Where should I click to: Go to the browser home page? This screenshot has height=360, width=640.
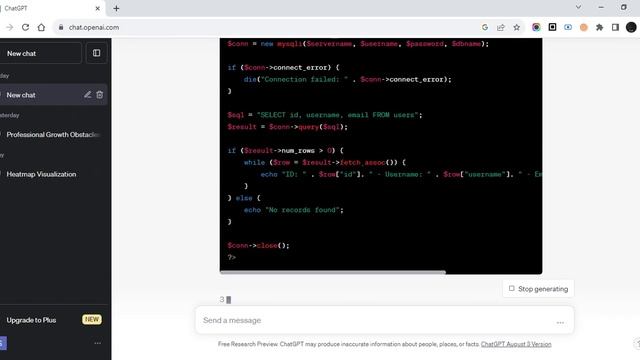(x=41, y=27)
